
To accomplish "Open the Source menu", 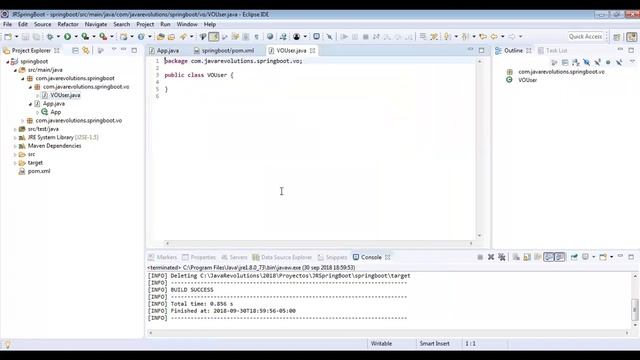I will [x=42, y=24].
